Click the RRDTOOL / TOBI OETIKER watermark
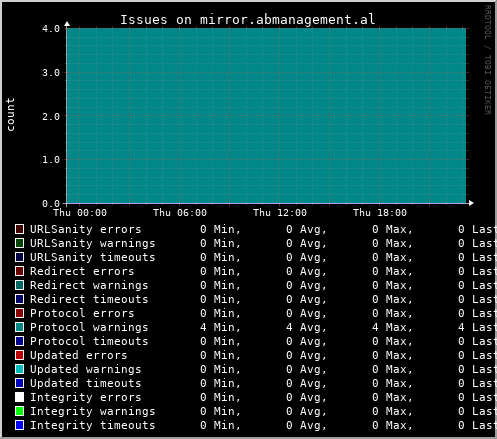 coord(488,60)
